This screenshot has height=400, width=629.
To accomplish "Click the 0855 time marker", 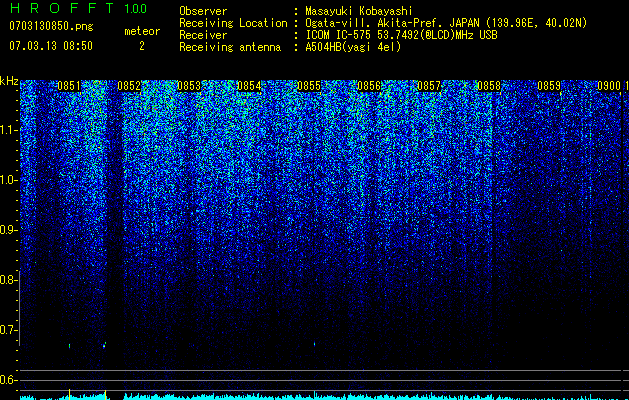I will pyautogui.click(x=309, y=86).
